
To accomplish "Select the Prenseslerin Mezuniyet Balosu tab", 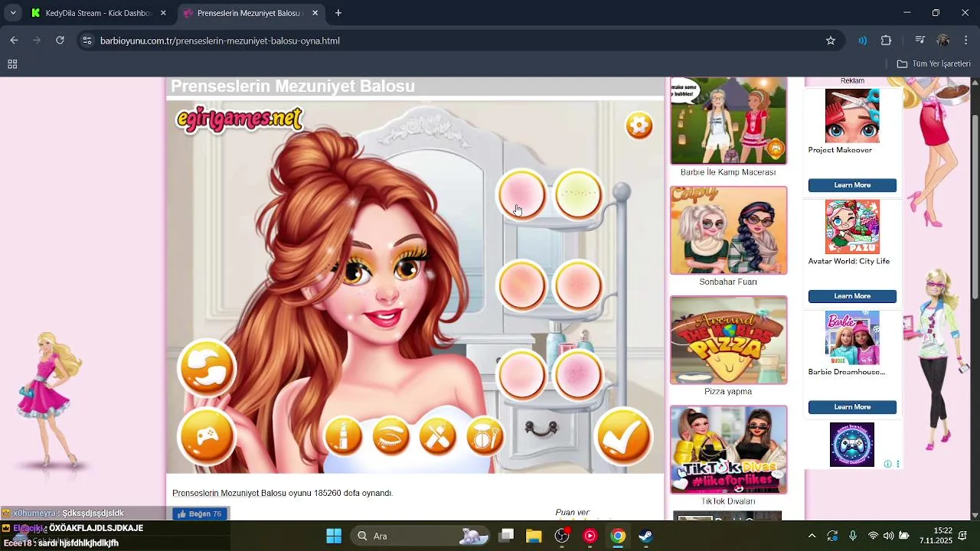I will click(245, 13).
